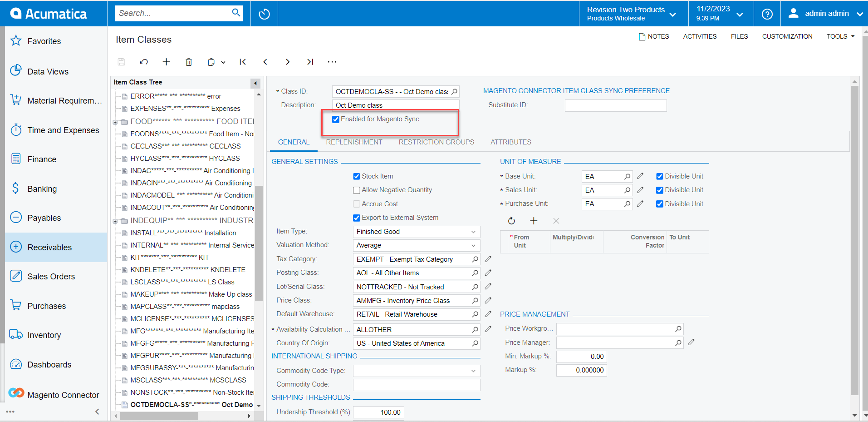This screenshot has width=868, height=422.
Task: Enable Allow Negative Quantity
Action: click(x=357, y=190)
